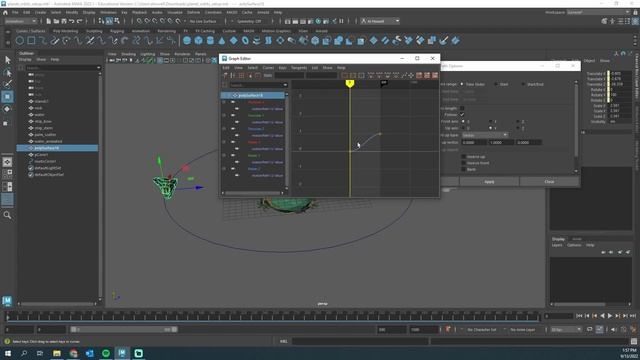Screen dimensions: 640x360
Task: Open the playback fps dropdown
Action: (x=566, y=329)
